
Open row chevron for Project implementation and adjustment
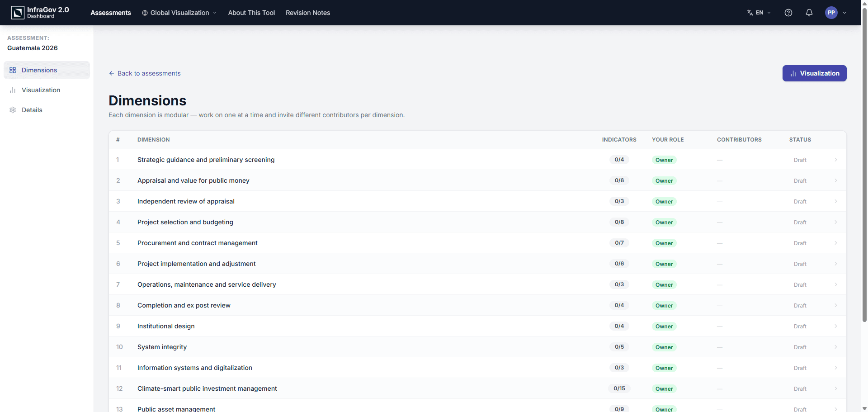tap(835, 264)
